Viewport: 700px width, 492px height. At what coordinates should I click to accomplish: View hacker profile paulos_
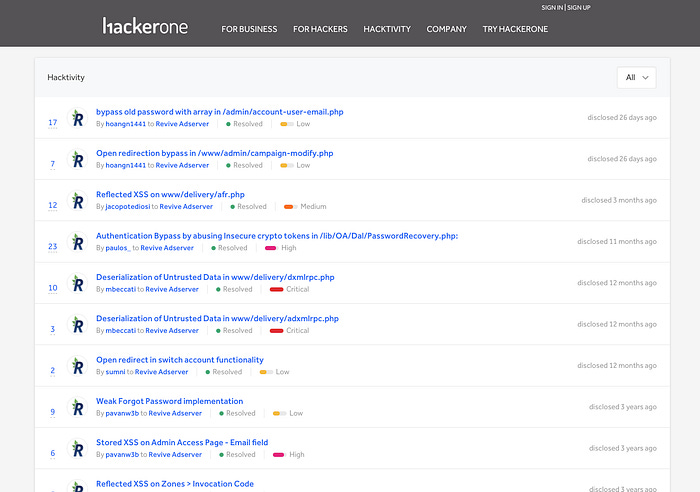[x=118, y=248]
